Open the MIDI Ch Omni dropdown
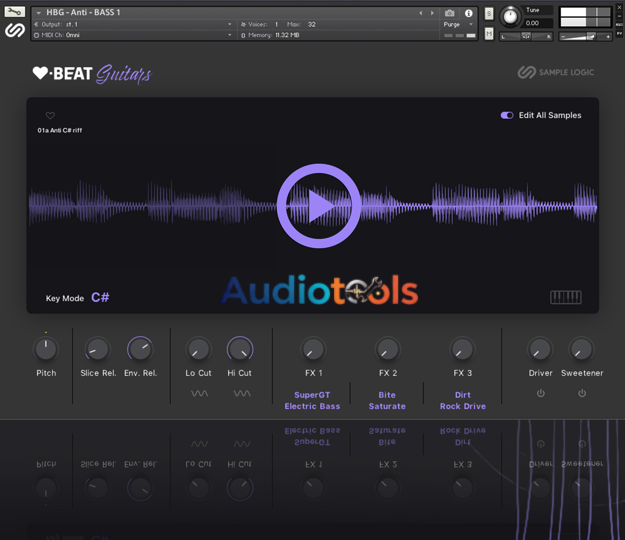 click(133, 35)
